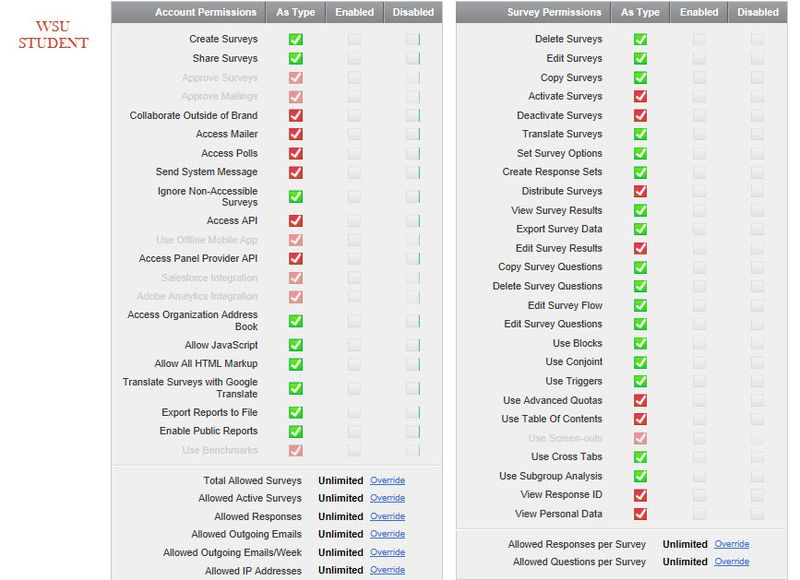Screen dimensions: 800x580
Task: Click Override link for Total Allowed Surveys
Action: click(387, 481)
